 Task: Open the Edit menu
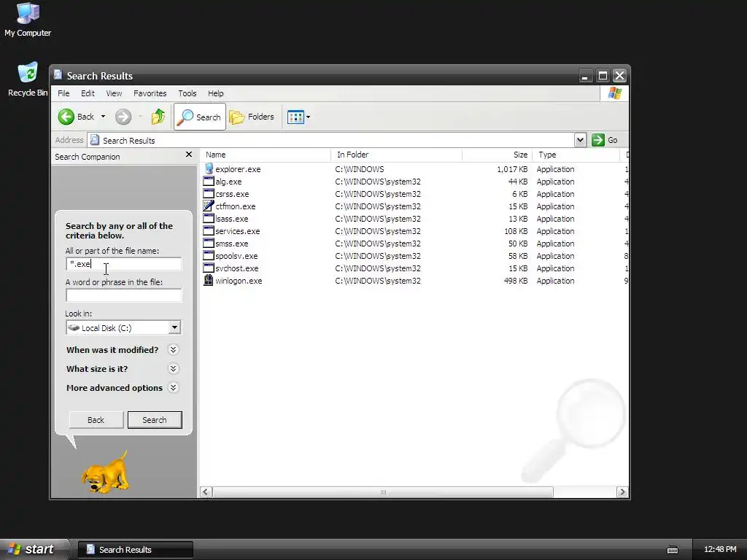pyautogui.click(x=88, y=93)
